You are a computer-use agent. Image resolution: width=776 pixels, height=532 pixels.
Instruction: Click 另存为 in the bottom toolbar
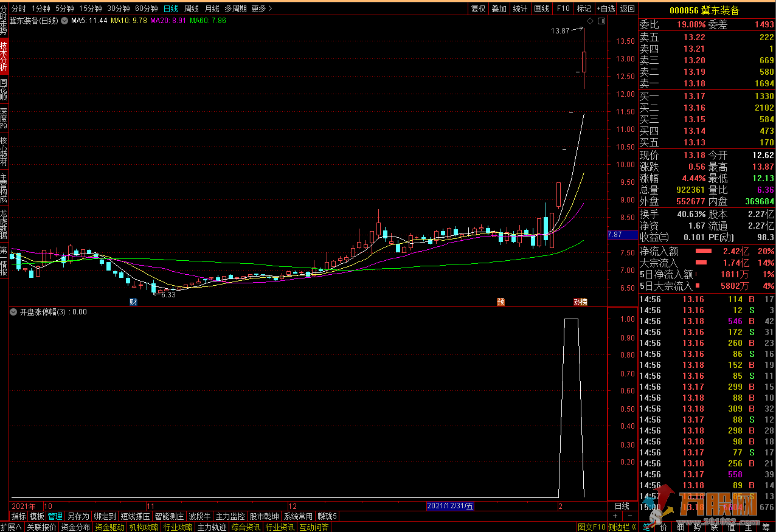(78, 516)
